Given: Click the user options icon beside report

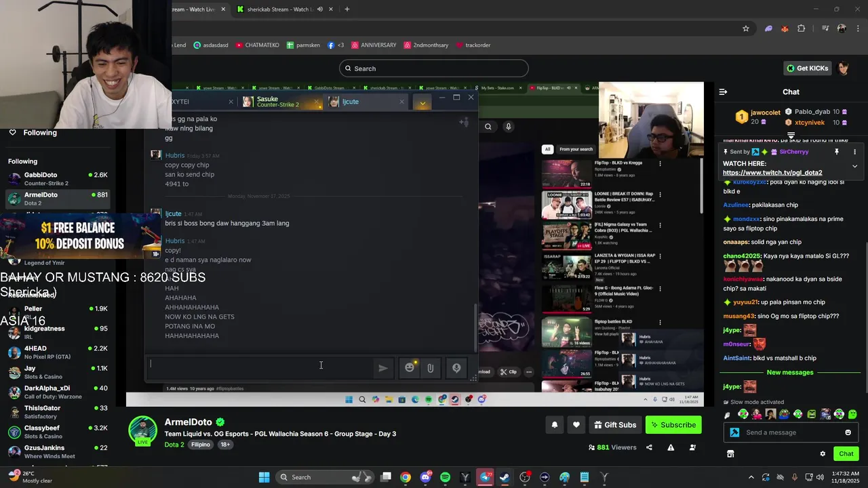Looking at the screenshot, I should click(x=692, y=447).
